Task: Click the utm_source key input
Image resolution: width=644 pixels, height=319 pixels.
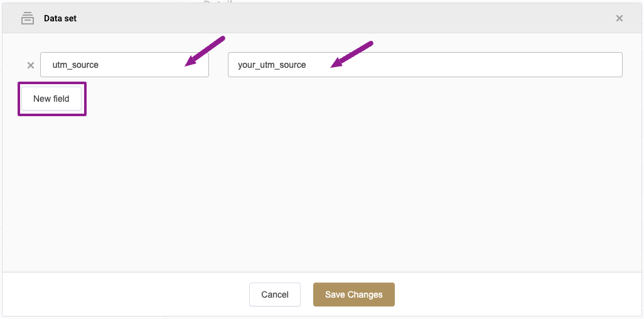Action: [x=124, y=65]
